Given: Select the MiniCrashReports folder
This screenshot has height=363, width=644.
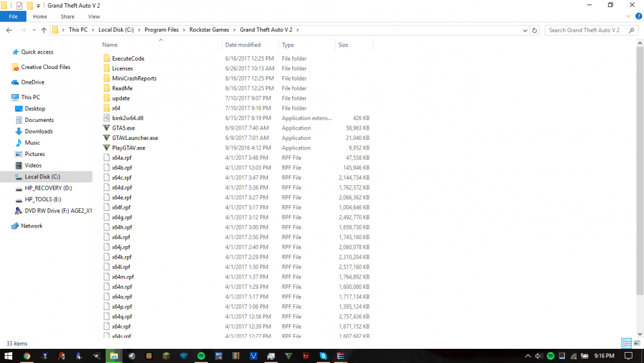Looking at the screenshot, I should point(134,78).
